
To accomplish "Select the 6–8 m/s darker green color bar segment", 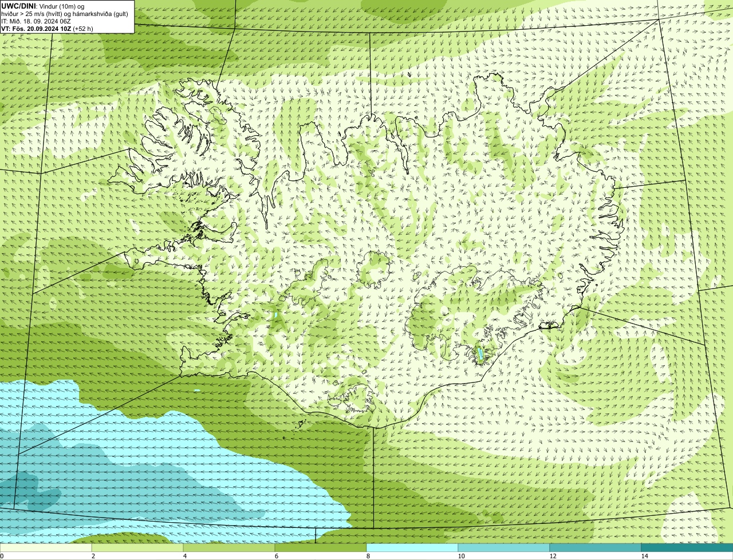I will [x=321, y=548].
